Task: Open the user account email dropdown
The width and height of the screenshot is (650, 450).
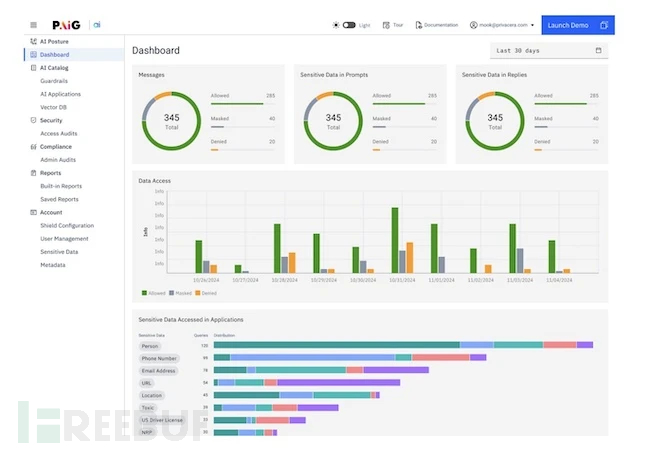Action: (502, 25)
